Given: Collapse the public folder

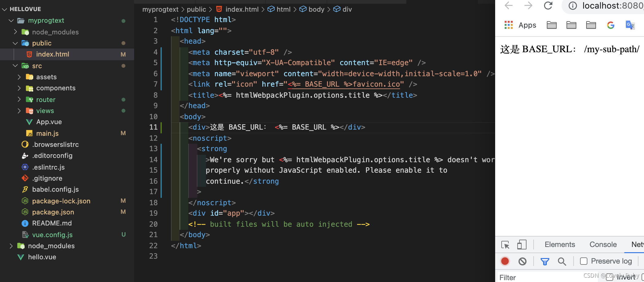Looking at the screenshot, I should [x=15, y=43].
